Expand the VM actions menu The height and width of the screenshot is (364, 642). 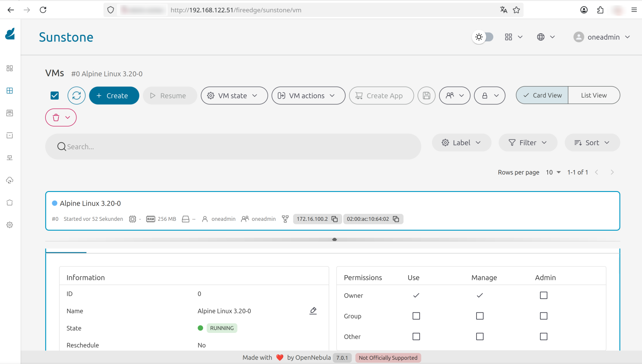coord(308,95)
